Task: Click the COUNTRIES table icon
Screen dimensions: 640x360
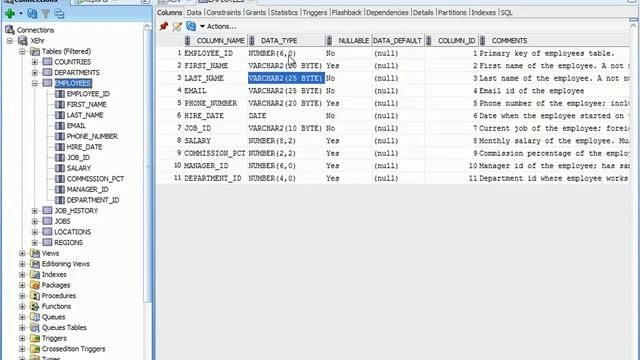Action: [47, 62]
